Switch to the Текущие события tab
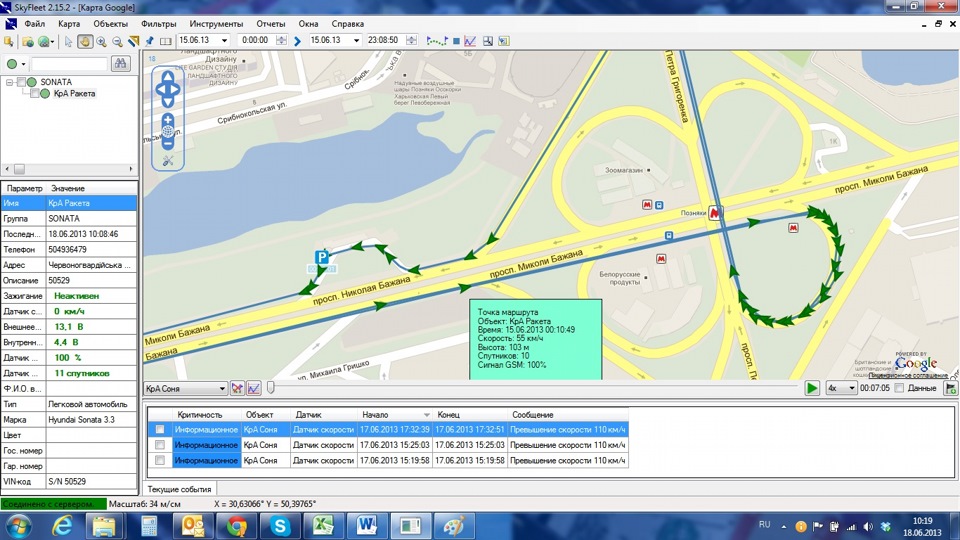Image resolution: width=960 pixels, height=540 pixels. coord(179,489)
